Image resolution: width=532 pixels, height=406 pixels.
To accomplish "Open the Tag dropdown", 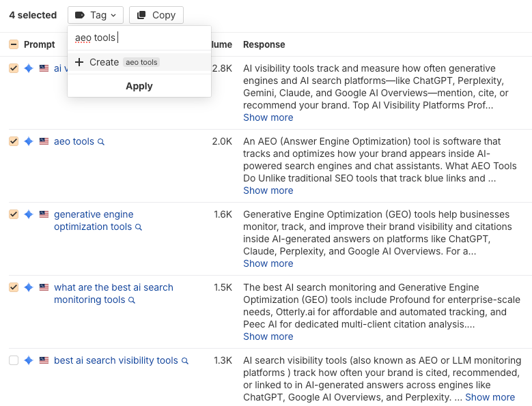I will click(x=96, y=15).
